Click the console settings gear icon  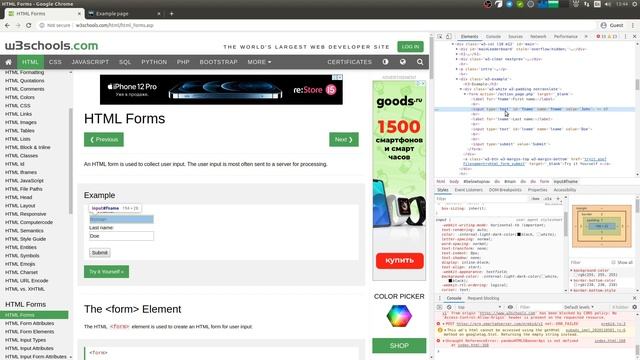tap(634, 307)
